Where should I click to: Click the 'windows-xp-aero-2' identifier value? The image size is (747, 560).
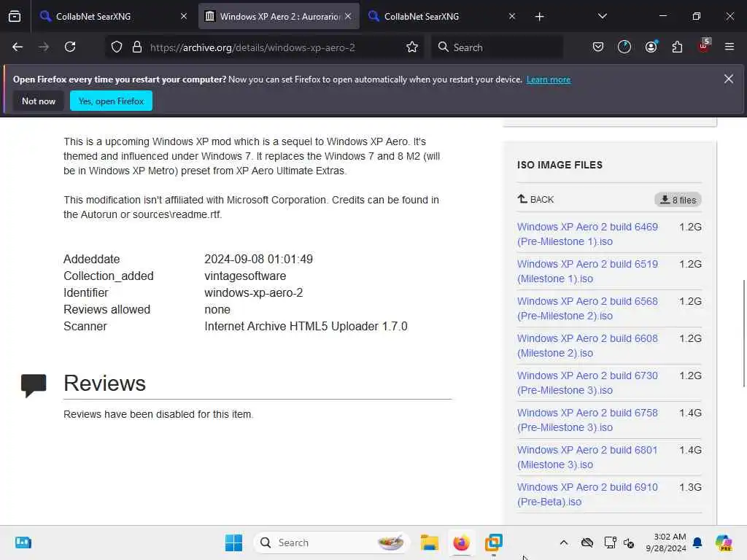pos(253,292)
